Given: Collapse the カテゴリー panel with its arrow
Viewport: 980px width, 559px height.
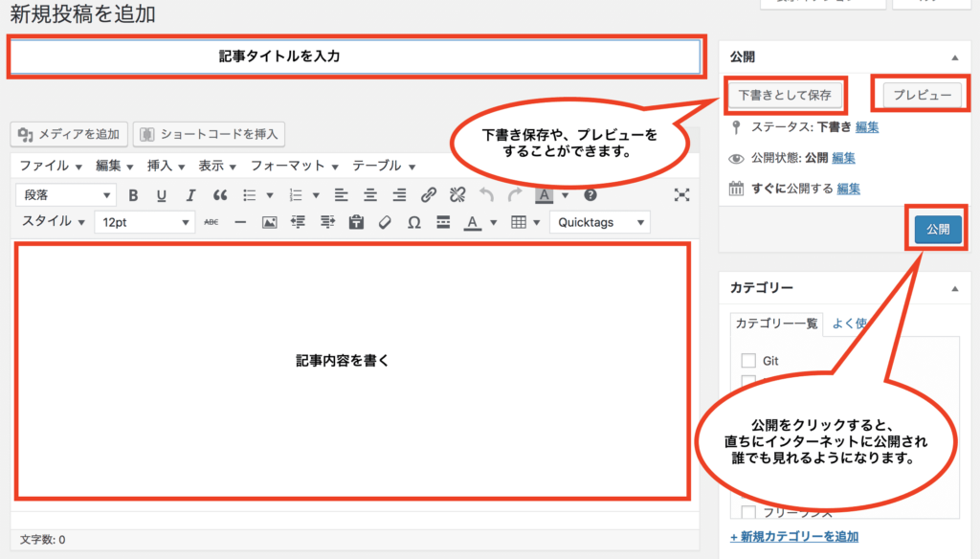Looking at the screenshot, I should (954, 288).
